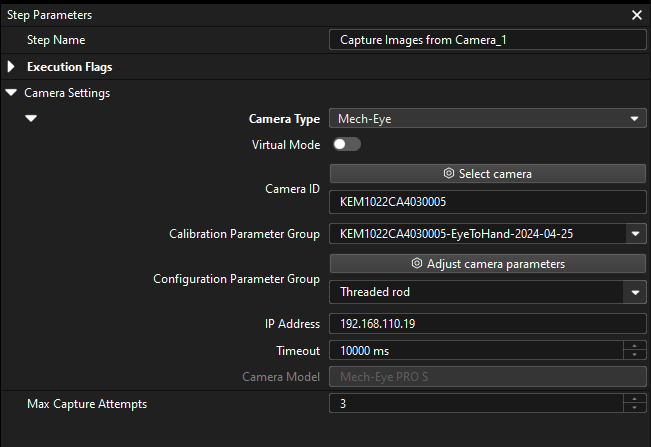Click the Step Name input field
651x447 pixels.
(487, 40)
